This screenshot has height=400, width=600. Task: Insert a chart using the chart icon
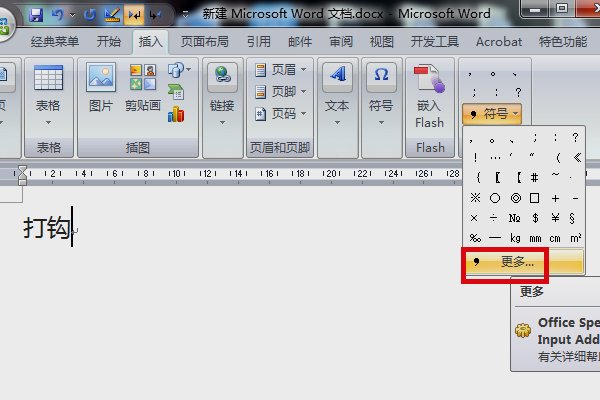[176, 114]
